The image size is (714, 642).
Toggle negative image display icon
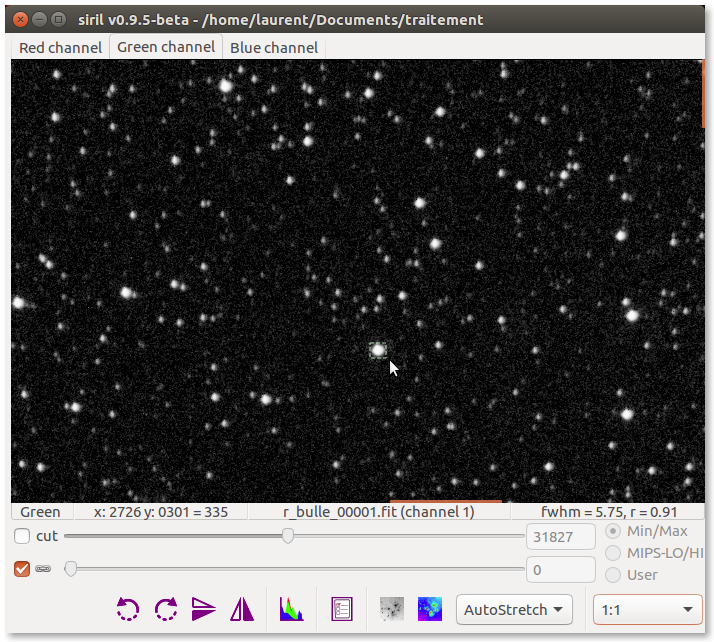tap(392, 609)
